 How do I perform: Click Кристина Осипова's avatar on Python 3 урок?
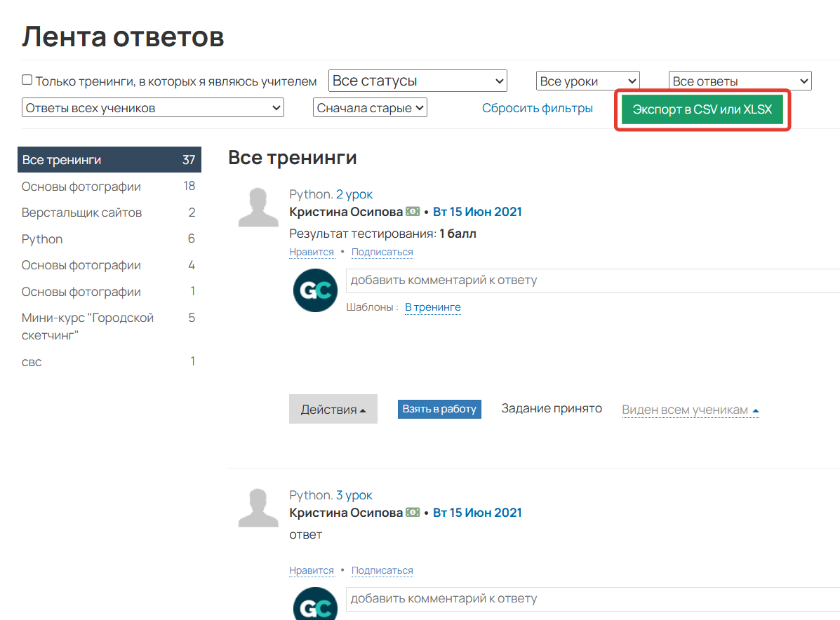click(258, 508)
